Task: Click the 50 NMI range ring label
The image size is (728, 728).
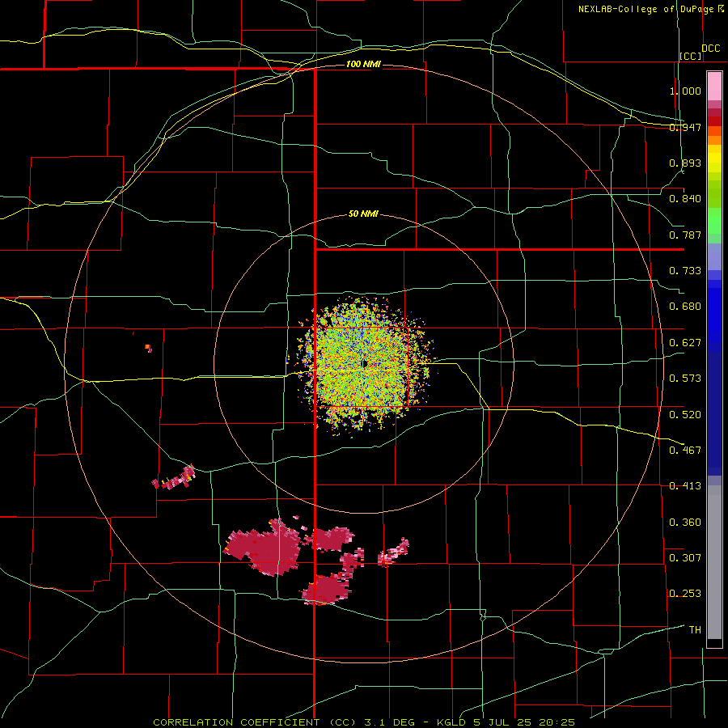Action: pos(363,214)
